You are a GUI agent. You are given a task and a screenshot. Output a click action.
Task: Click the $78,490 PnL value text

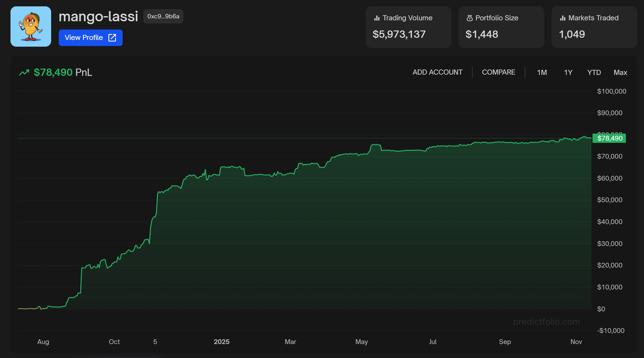click(x=53, y=73)
